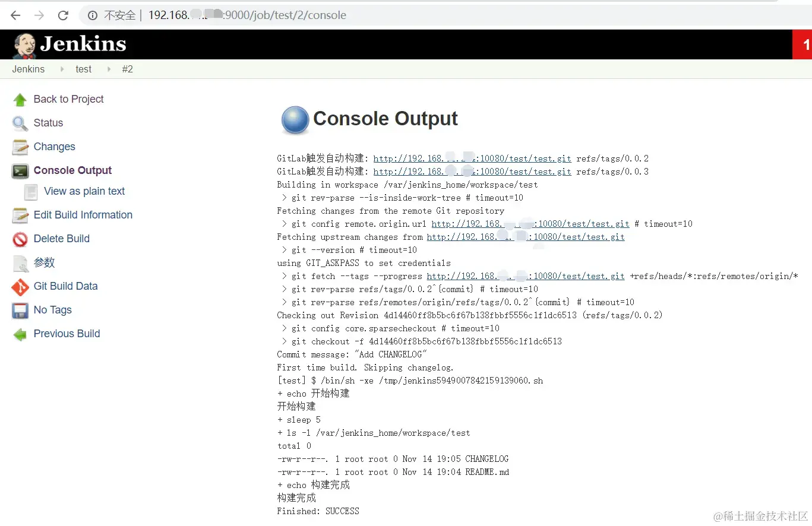Click the 参数 document icon
Screen dimensions: 812x526
(x=20, y=263)
